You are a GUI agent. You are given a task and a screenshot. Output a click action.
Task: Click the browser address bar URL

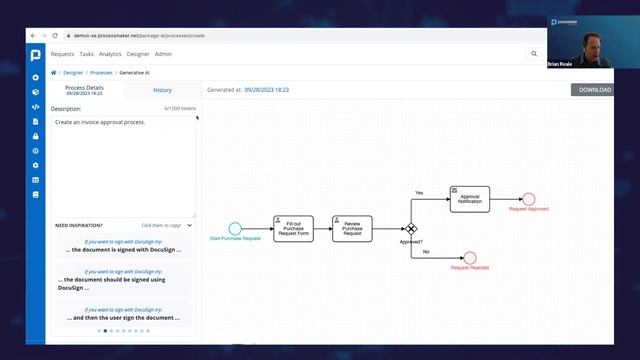click(139, 36)
